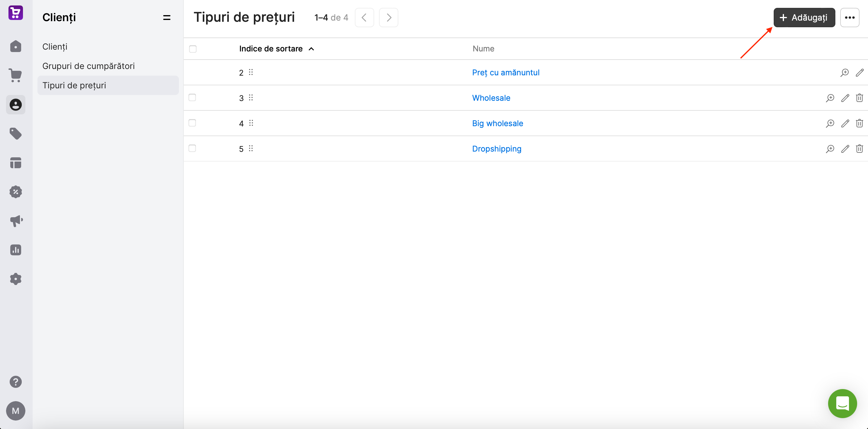
Task: Open the Settings gear icon
Action: 15,279
